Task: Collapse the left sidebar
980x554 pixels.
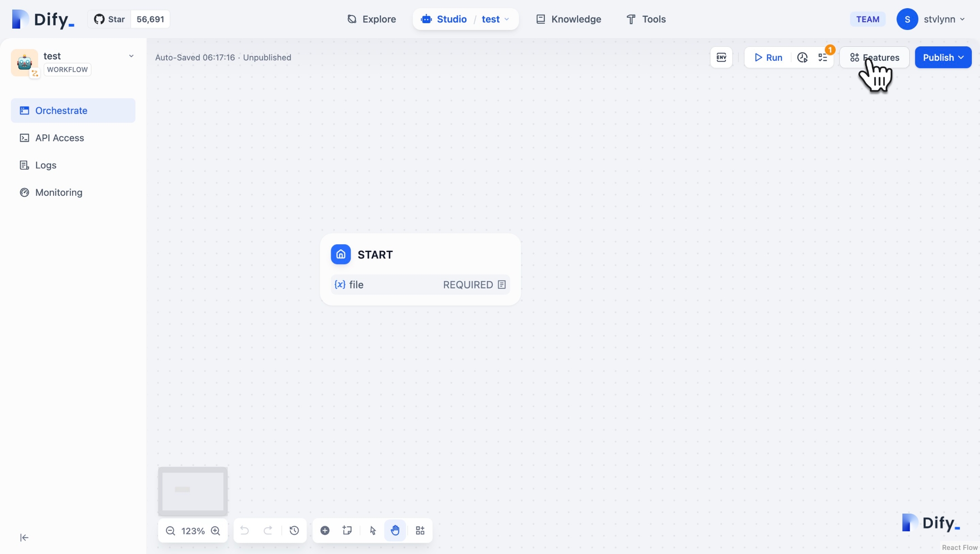Action: click(24, 538)
